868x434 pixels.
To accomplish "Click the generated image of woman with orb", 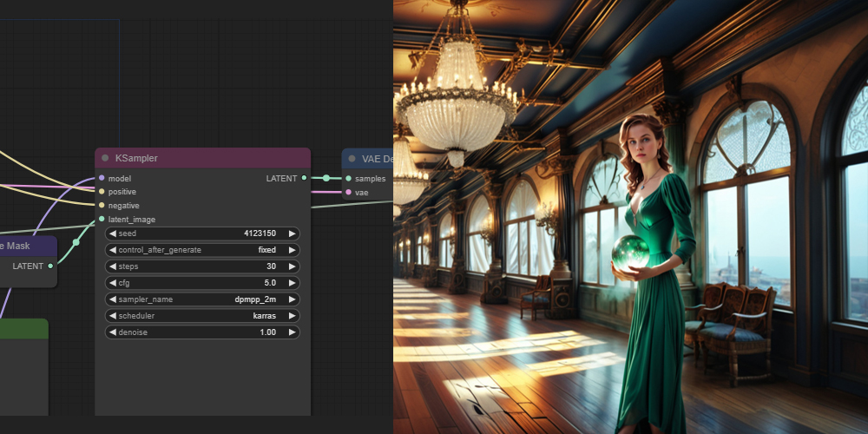I will point(630,217).
